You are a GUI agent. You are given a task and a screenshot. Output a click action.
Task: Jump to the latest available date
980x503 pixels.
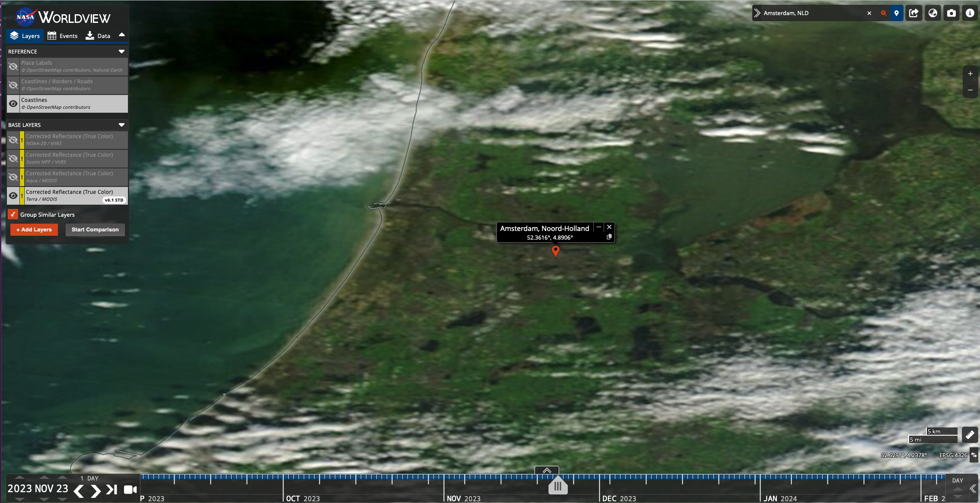coord(112,490)
